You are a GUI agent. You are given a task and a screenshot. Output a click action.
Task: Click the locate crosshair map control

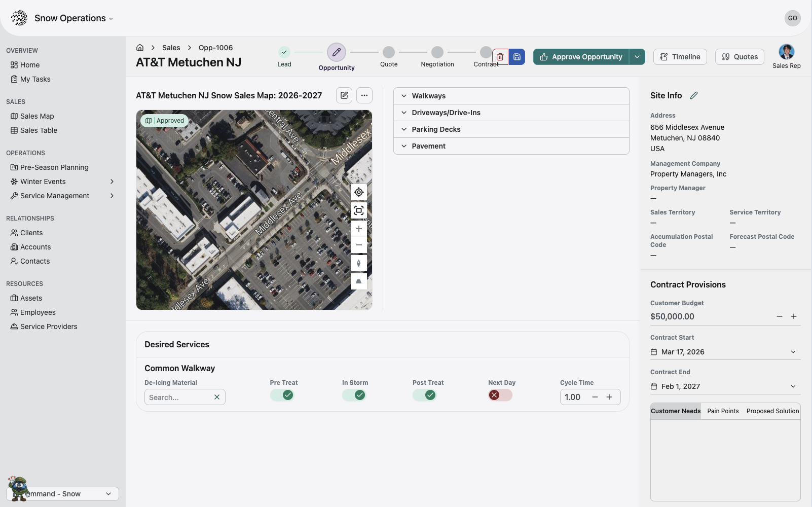tap(359, 192)
